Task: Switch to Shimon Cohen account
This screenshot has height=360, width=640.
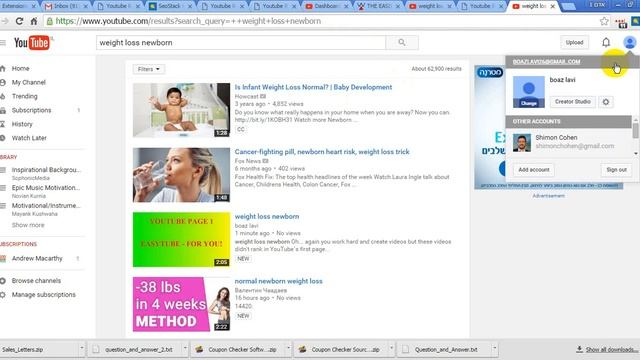Action: click(569, 142)
